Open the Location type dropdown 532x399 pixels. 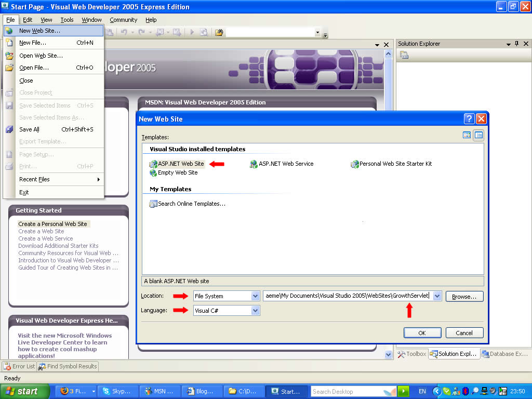(x=255, y=296)
